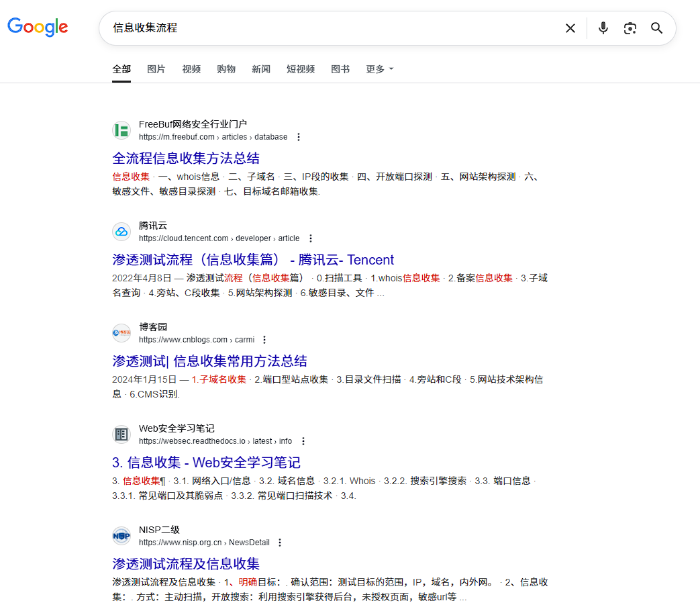Click cnblogs site favicon
The height and width of the screenshot is (605, 700).
pyautogui.click(x=121, y=333)
